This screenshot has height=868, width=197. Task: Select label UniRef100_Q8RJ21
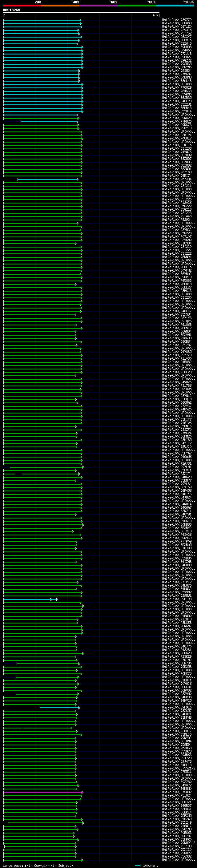(177, 802)
